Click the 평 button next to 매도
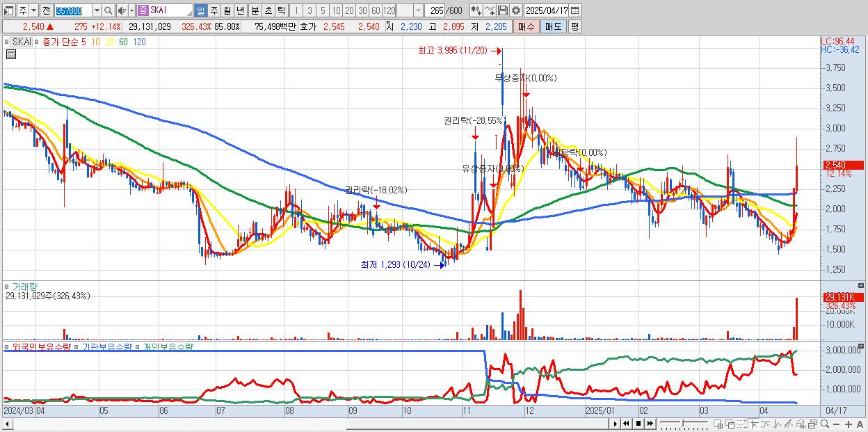The height and width of the screenshot is (432, 868). coord(574,26)
